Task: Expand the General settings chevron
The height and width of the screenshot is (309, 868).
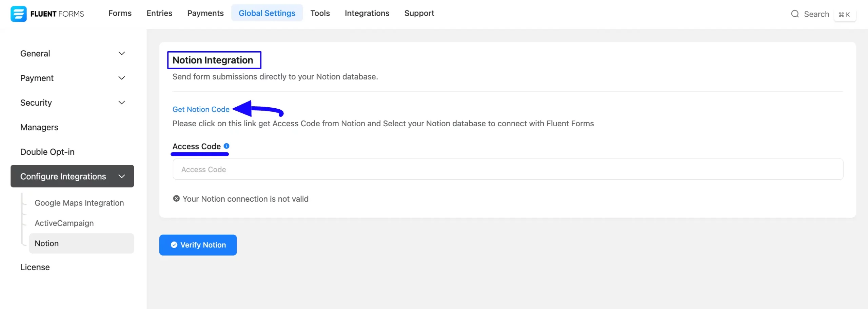Action: (122, 53)
